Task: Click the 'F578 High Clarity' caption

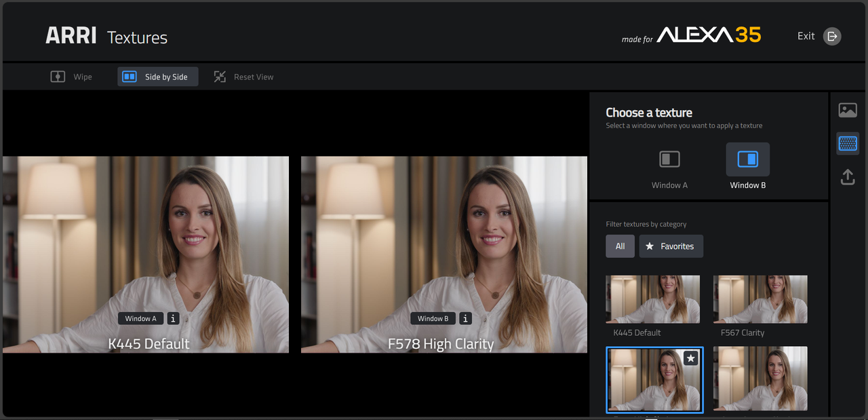Action: coord(441,344)
